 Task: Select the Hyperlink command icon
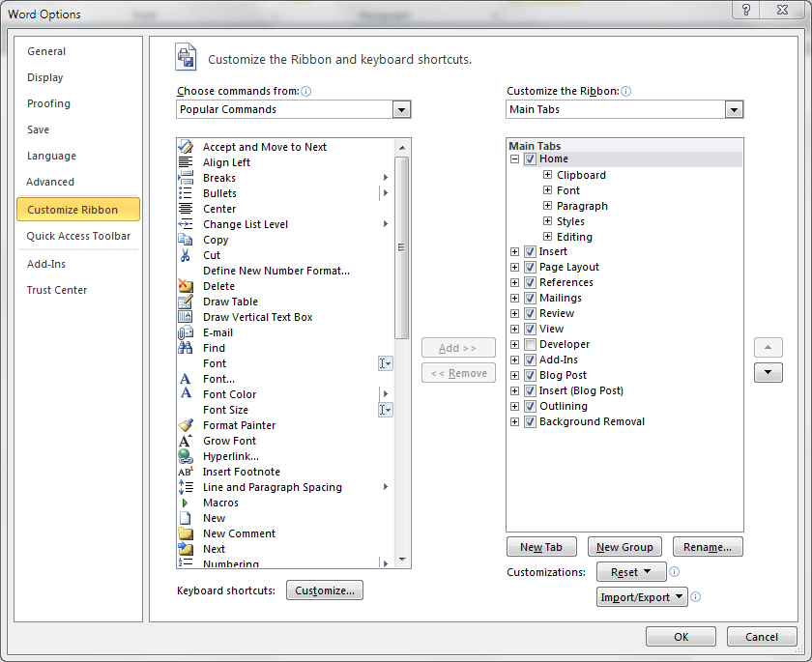[x=188, y=456]
